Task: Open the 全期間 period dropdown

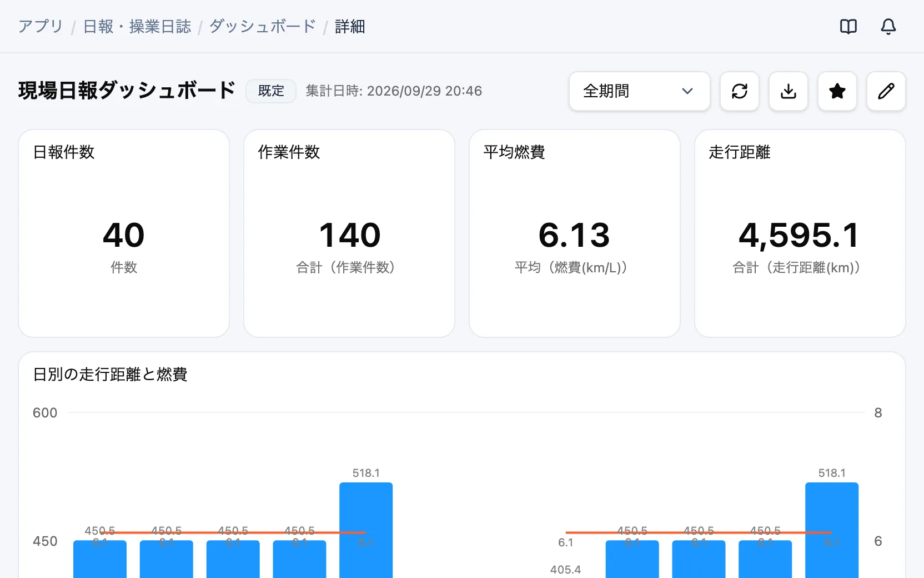Action: 640,91
